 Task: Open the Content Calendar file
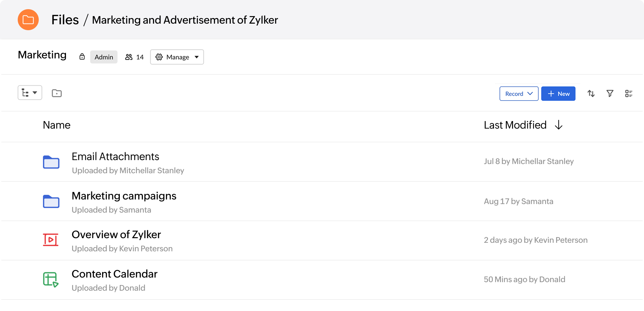(115, 274)
